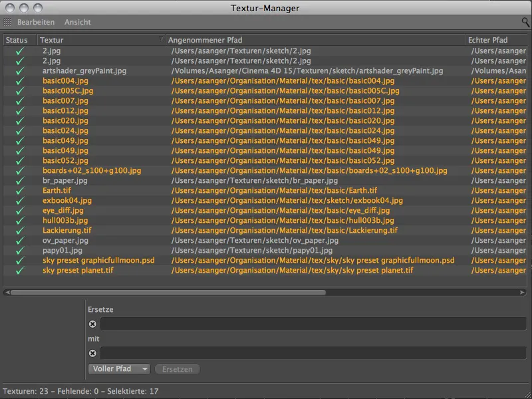Sort by the Status column header

[20, 40]
